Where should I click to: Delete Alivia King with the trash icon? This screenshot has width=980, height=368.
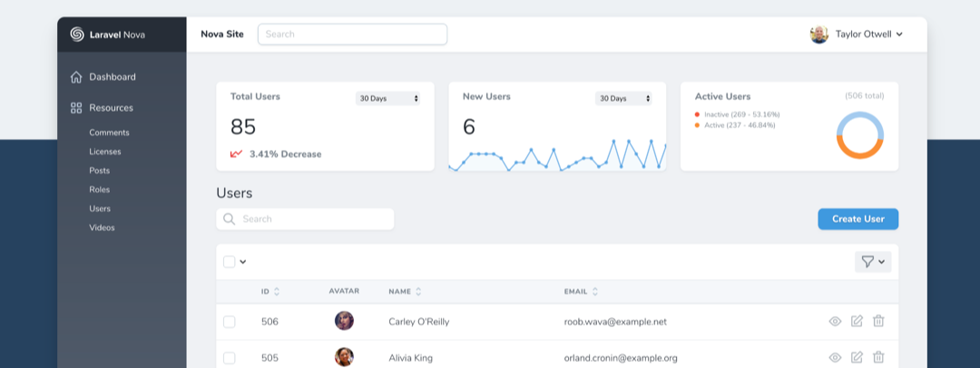click(x=878, y=357)
